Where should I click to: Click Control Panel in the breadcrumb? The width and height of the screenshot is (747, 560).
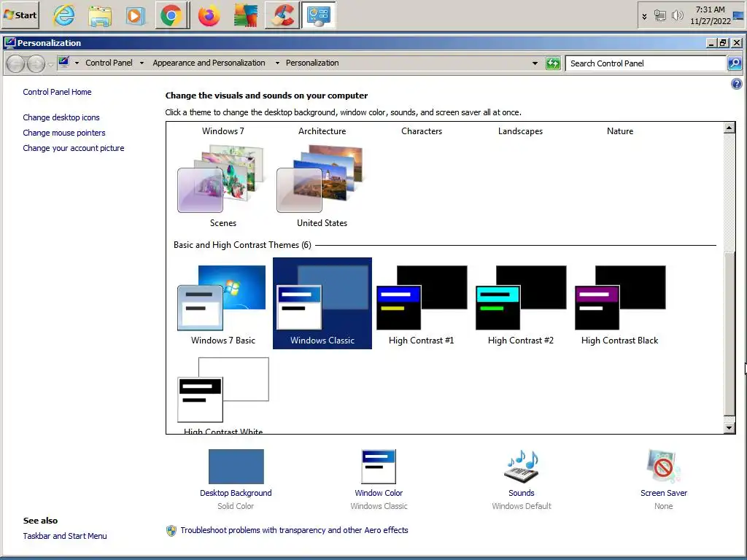click(109, 63)
